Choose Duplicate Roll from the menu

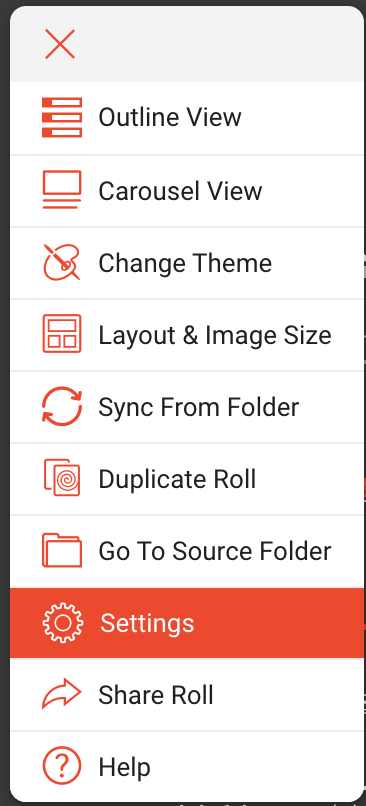click(187, 479)
